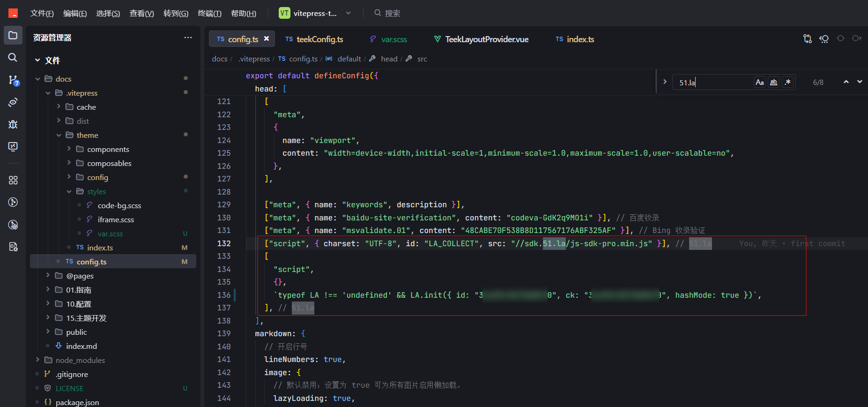This screenshot has width=868, height=407.
Task: Click the app logo in title bar
Action: tap(13, 13)
